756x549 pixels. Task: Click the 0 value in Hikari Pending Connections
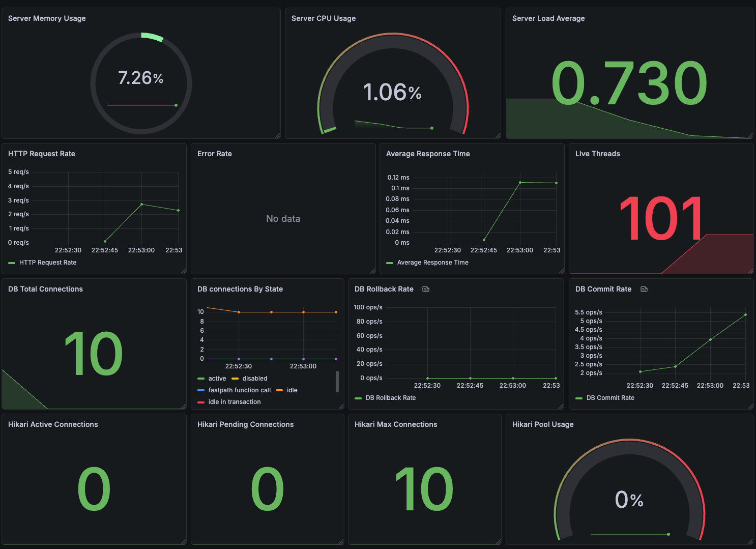point(268,489)
